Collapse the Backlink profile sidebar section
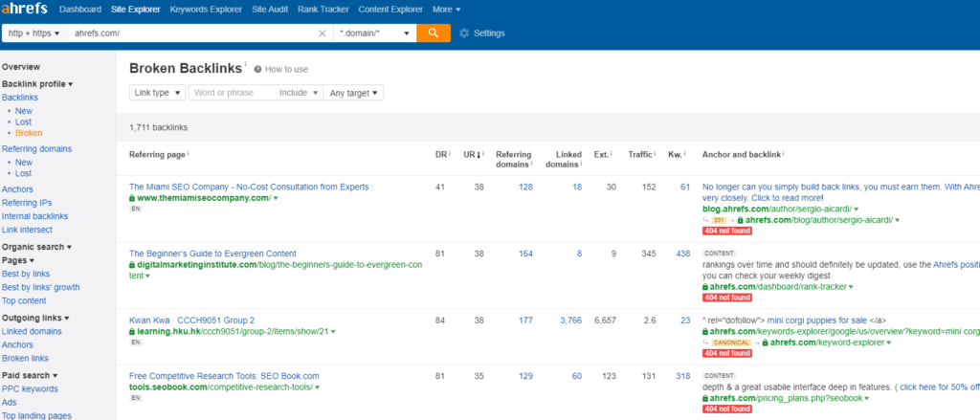The image size is (980, 420). 37,84
